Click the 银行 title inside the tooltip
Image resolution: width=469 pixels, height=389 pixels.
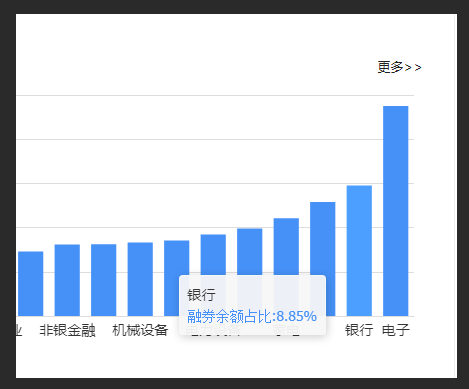tap(201, 295)
